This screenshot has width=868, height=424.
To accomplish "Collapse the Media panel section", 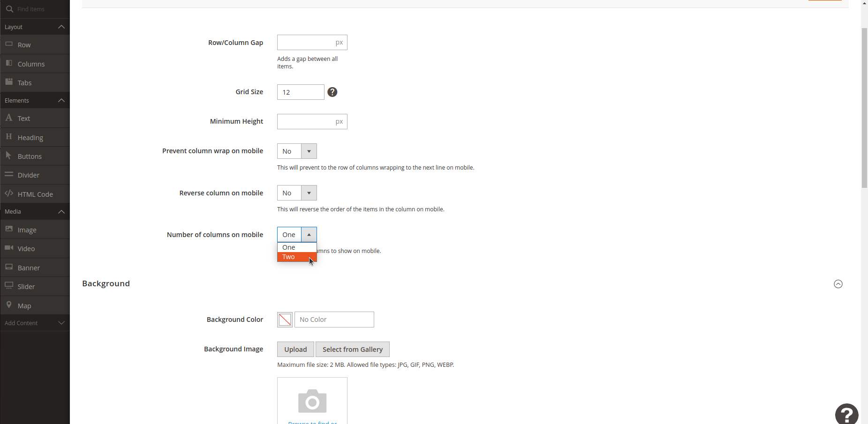I will (61, 211).
